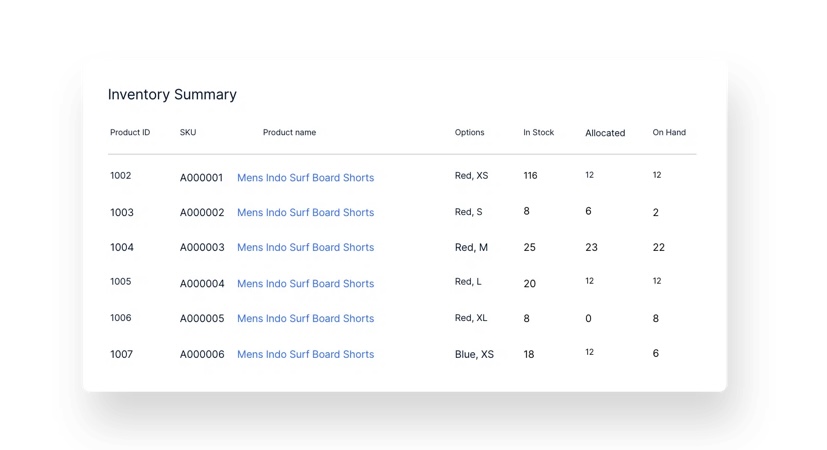Select SKU cell A000001

[201, 178]
